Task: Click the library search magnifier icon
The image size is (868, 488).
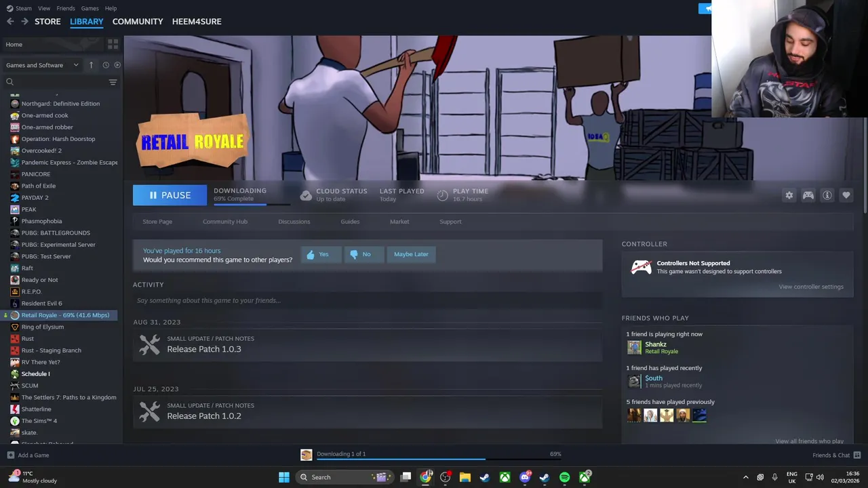Action: [9, 82]
